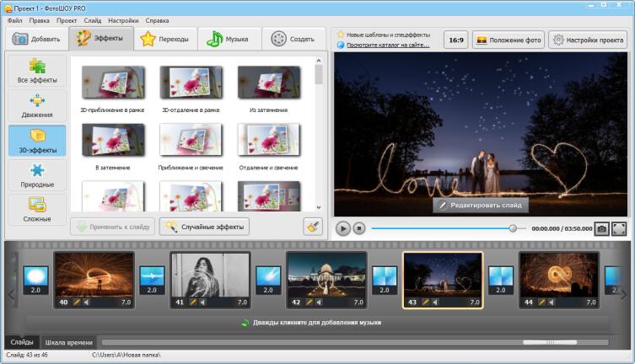Click the Случайные эффекты button
635x364 pixels.
click(204, 226)
